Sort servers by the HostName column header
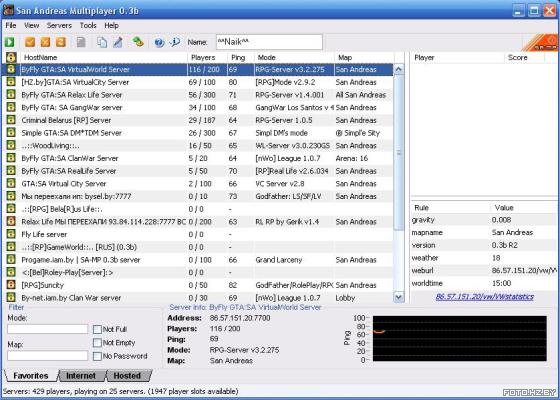The height and width of the screenshot is (400, 560). click(103, 58)
